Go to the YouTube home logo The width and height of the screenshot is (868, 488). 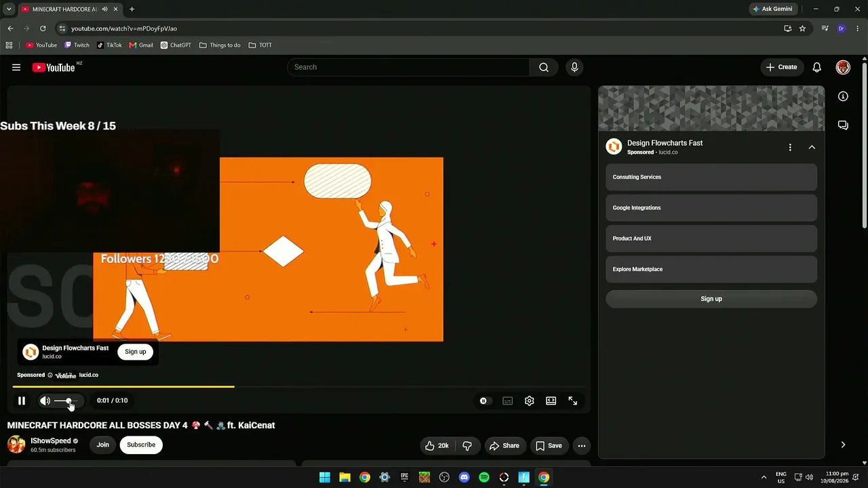pos(54,67)
